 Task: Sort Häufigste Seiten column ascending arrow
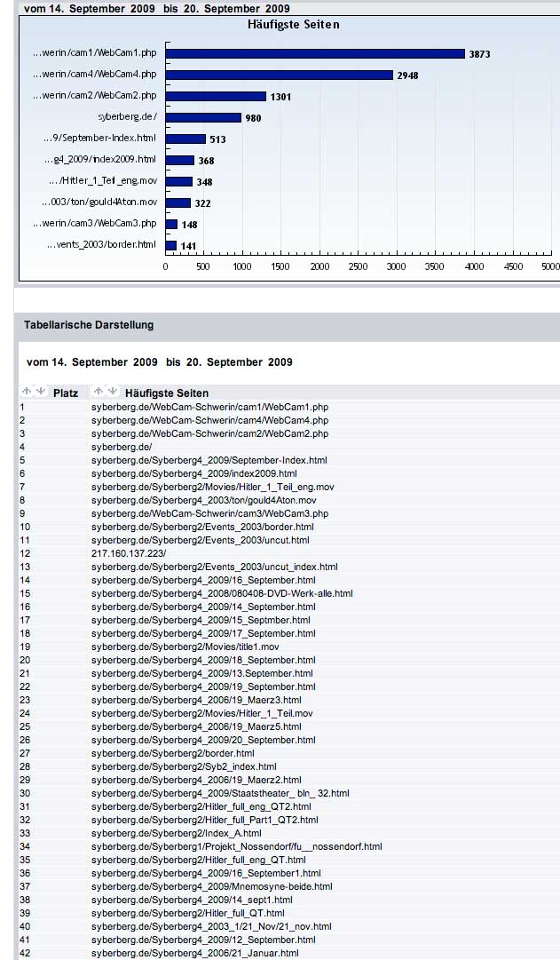point(99,392)
